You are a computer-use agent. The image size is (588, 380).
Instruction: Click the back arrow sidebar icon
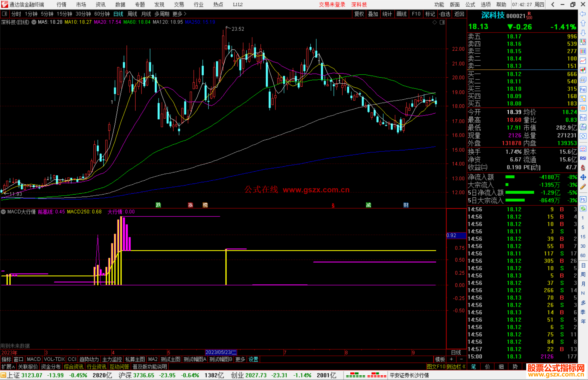click(583, 14)
